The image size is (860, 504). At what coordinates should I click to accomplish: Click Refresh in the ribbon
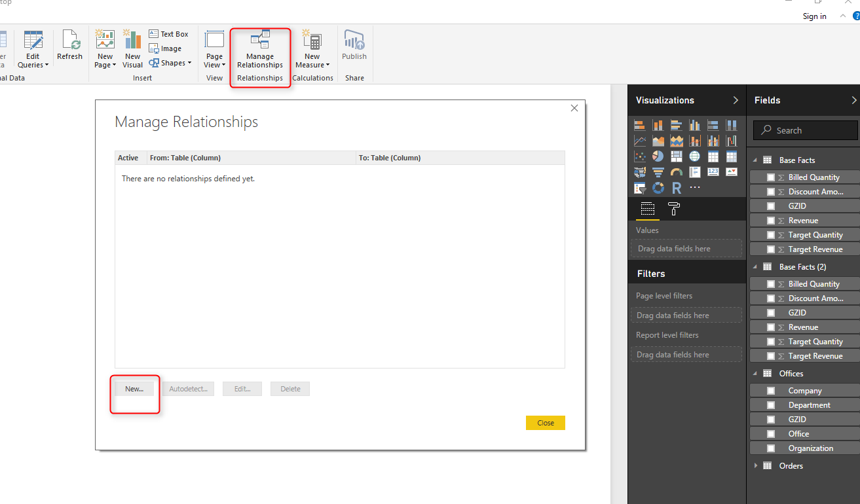coord(69,46)
